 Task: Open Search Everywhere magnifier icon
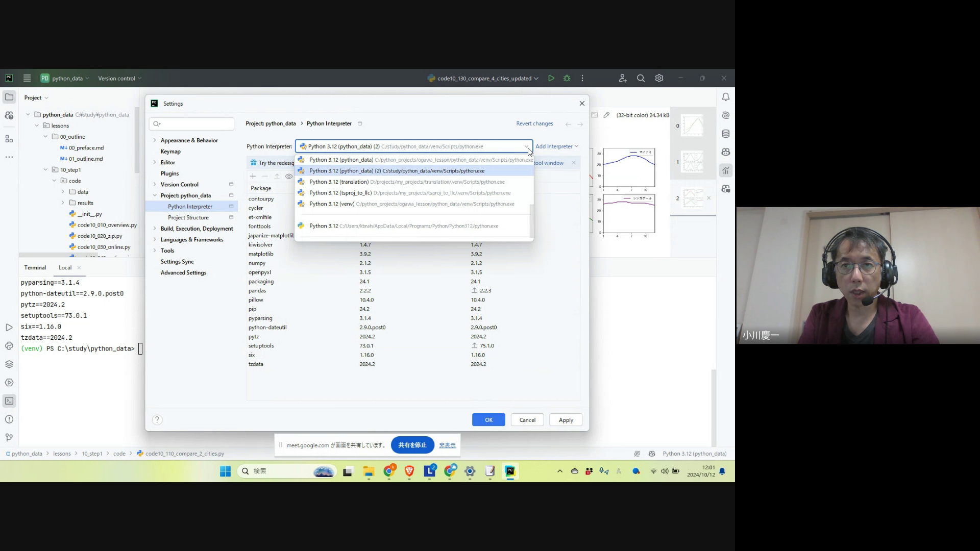tap(641, 78)
